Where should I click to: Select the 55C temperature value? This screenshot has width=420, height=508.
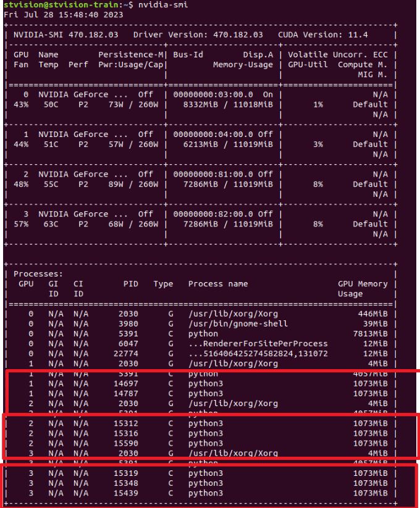coord(51,185)
